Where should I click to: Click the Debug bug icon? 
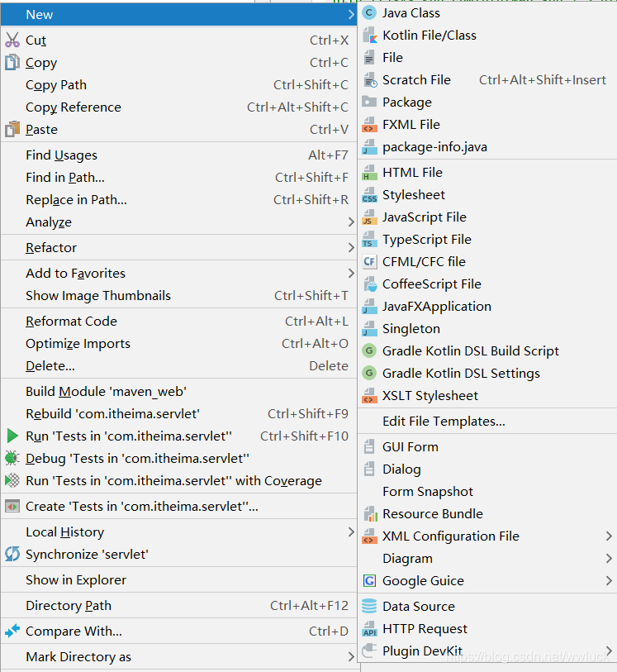click(x=12, y=458)
